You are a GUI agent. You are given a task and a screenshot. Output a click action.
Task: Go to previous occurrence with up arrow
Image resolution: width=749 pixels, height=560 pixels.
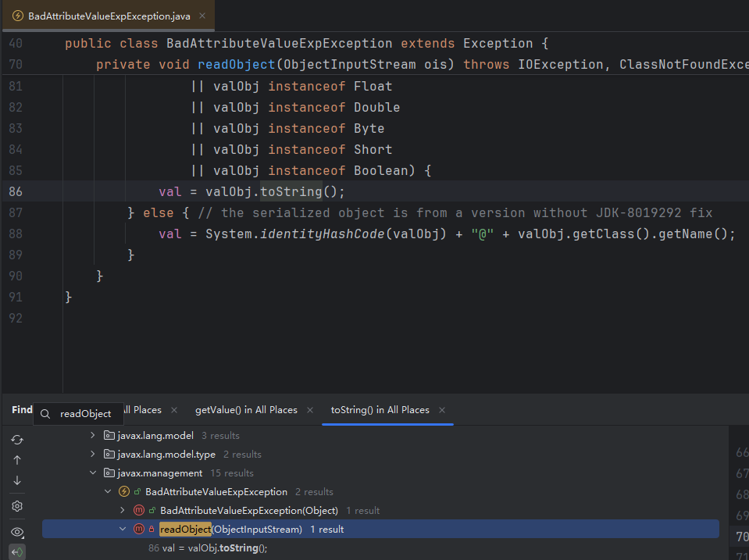(17, 460)
